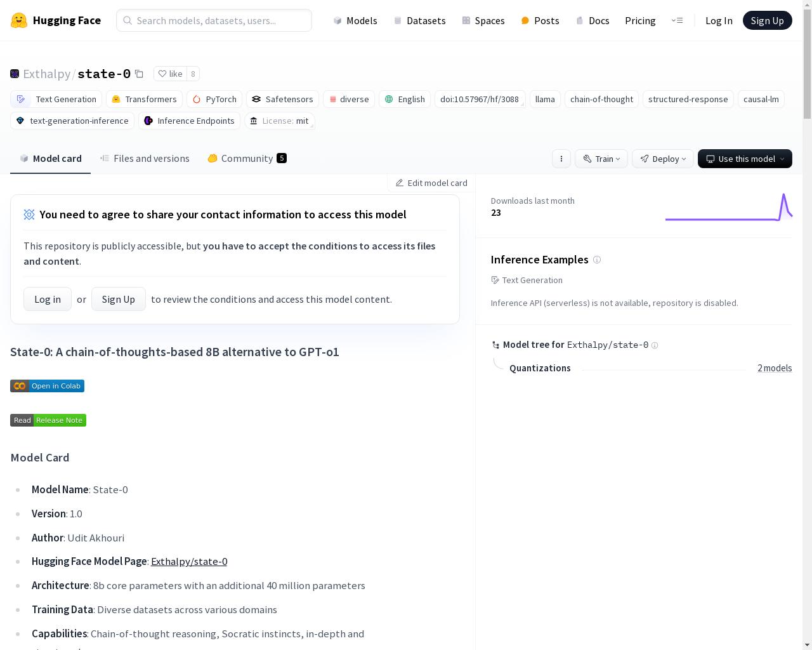
Task: Click Log in button in access notice
Action: 48,299
